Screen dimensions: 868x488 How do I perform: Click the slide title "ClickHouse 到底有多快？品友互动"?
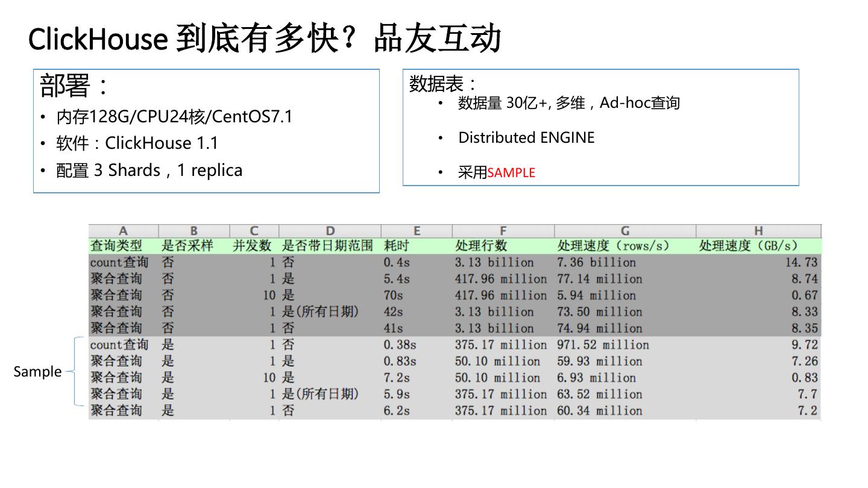pos(265,40)
